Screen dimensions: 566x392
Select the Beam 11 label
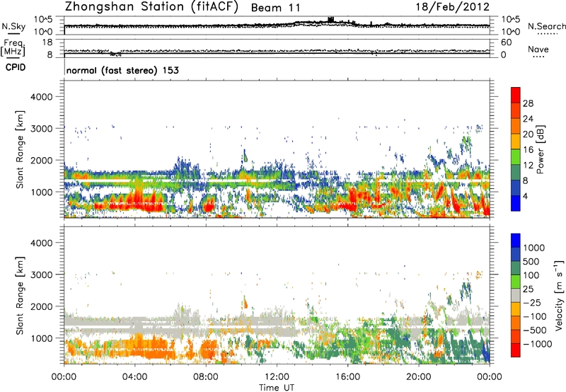[275, 8]
